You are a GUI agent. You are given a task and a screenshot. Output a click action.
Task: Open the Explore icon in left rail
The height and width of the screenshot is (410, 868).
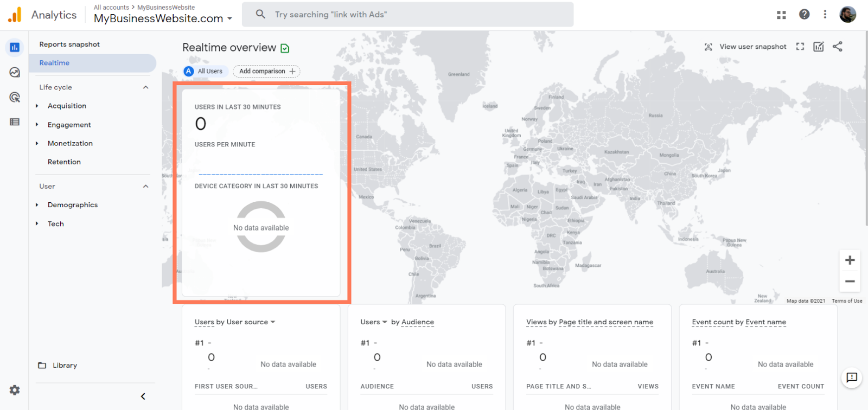15,72
